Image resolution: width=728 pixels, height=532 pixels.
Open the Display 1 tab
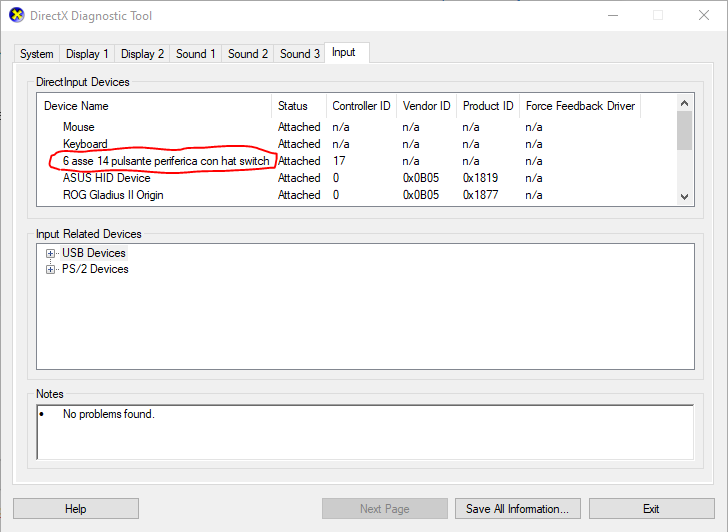pyautogui.click(x=87, y=54)
